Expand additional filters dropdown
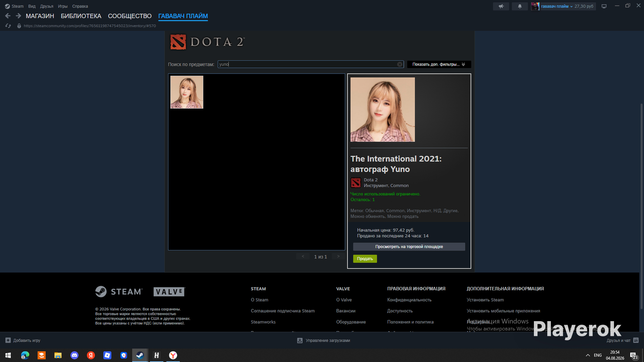 439,64
